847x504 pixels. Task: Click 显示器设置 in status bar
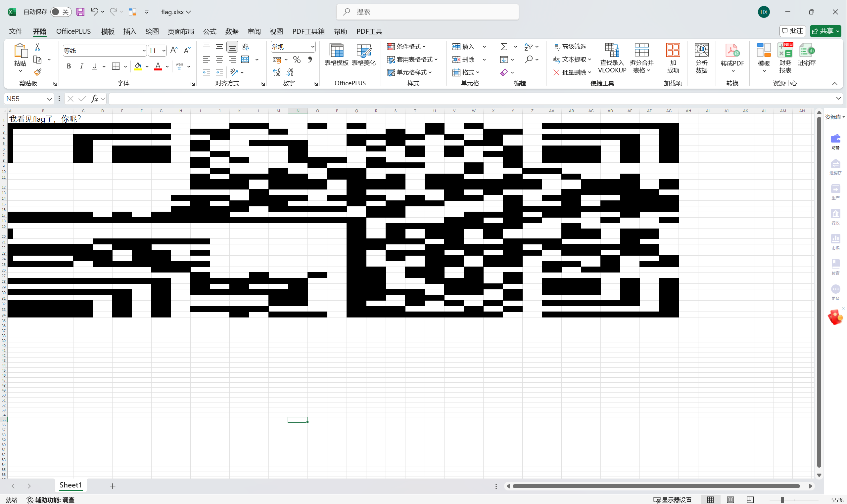coord(673,500)
